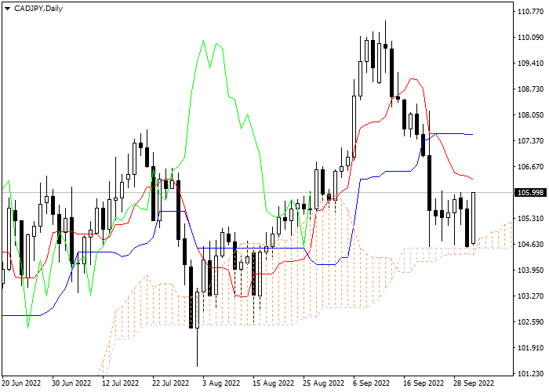
Task: Select the 22 Jul 2022 date label
Action: pos(170,383)
